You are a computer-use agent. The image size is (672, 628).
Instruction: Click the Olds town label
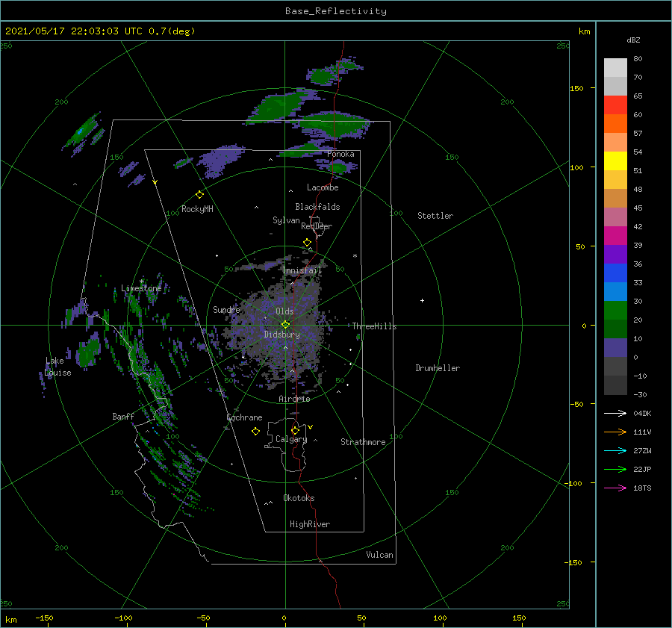(x=284, y=311)
